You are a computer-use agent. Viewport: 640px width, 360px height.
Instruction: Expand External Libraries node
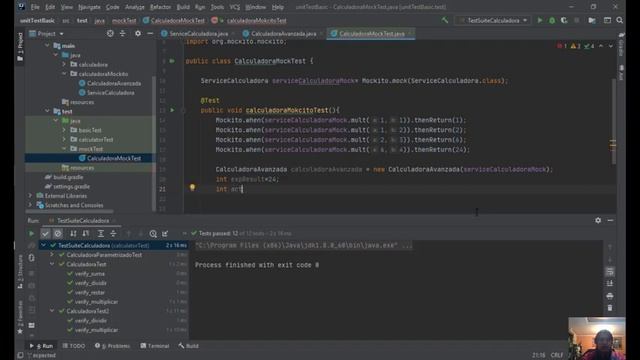[x=30, y=196]
